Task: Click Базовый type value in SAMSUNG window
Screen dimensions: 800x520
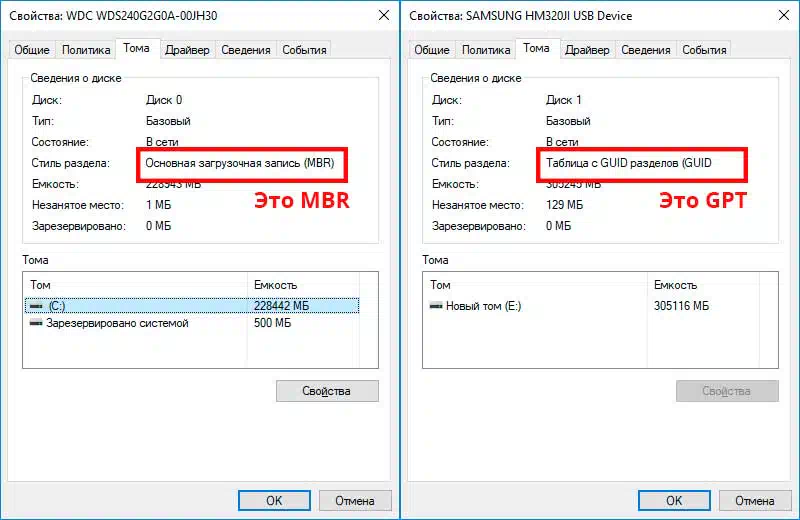Action: point(568,121)
